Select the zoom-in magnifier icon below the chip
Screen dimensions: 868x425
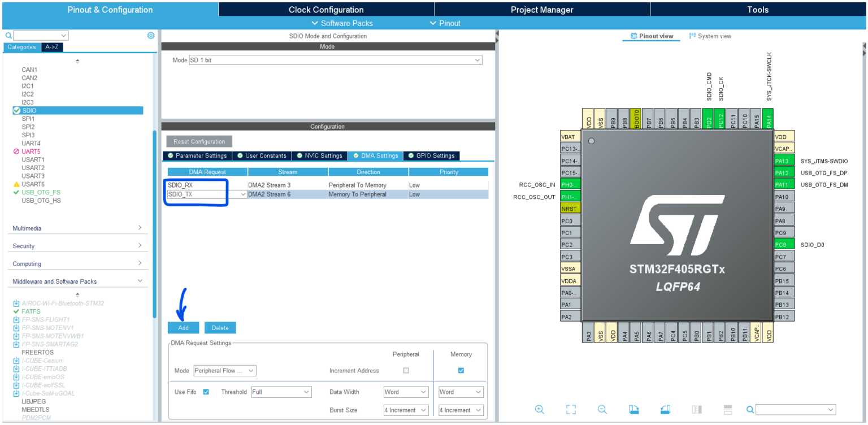(539, 409)
